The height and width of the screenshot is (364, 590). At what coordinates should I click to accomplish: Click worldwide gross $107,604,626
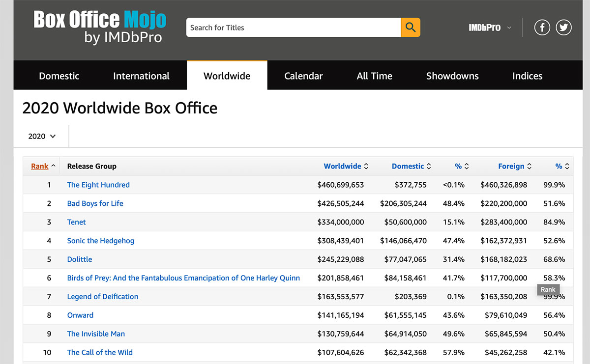[341, 353]
